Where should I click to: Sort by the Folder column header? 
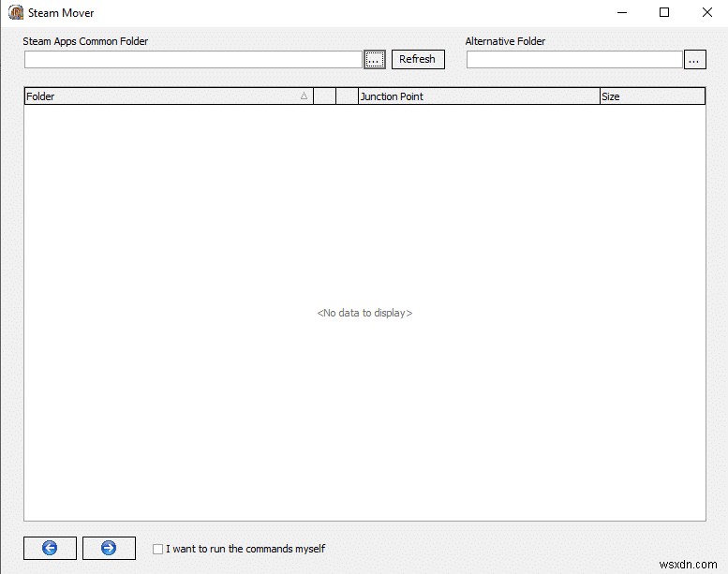click(169, 96)
